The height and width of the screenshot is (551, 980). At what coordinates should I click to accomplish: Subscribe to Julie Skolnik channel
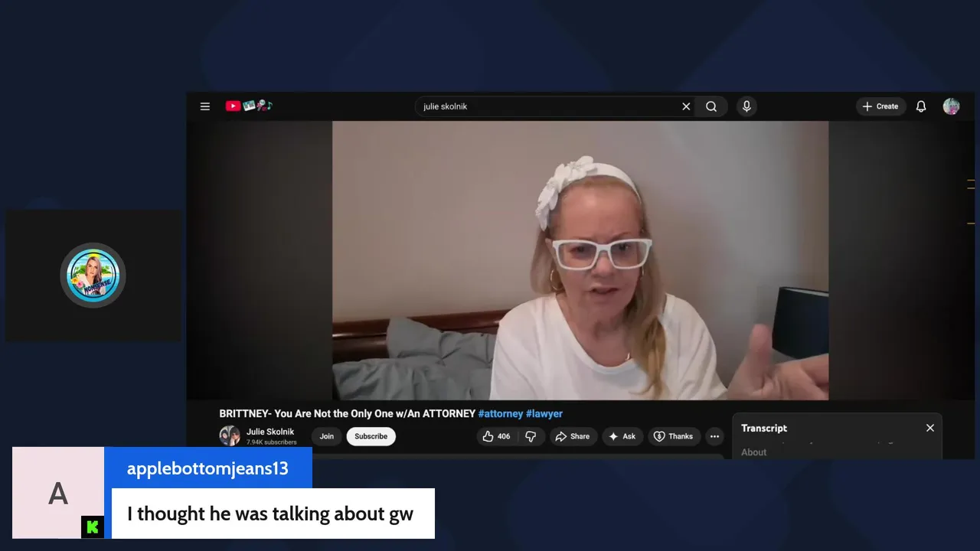[x=371, y=436]
